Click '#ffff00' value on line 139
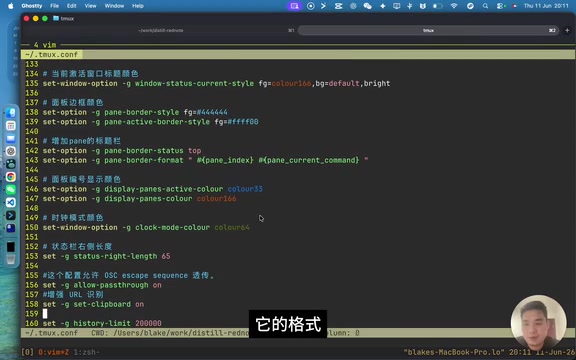Viewport: 576px width, 360px height. pos(243,122)
